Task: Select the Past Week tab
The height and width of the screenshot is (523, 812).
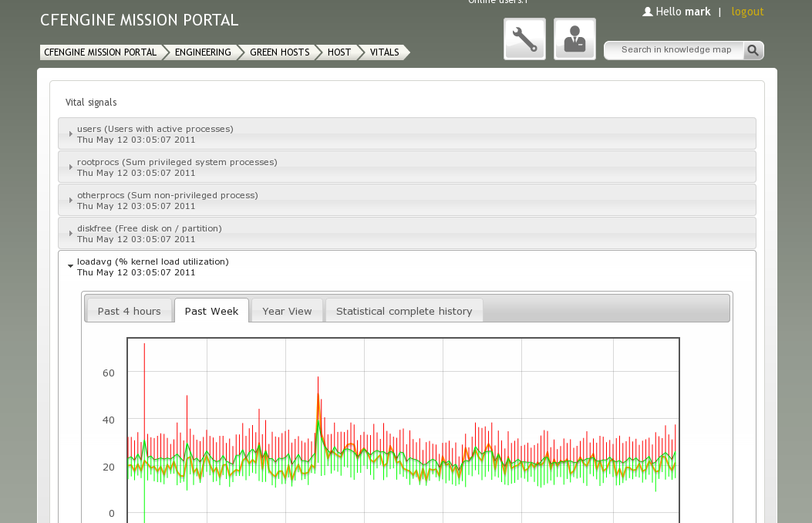Action: tap(211, 311)
